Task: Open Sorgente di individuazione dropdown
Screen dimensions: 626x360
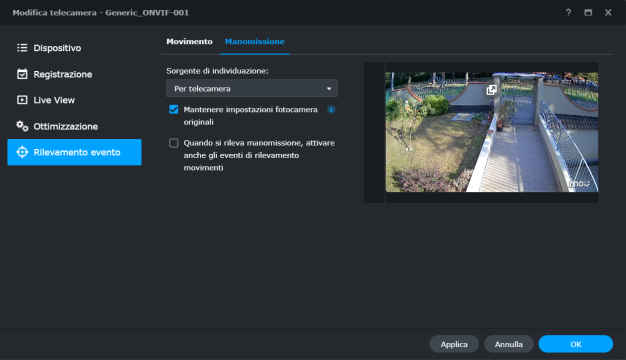Action: 252,88
